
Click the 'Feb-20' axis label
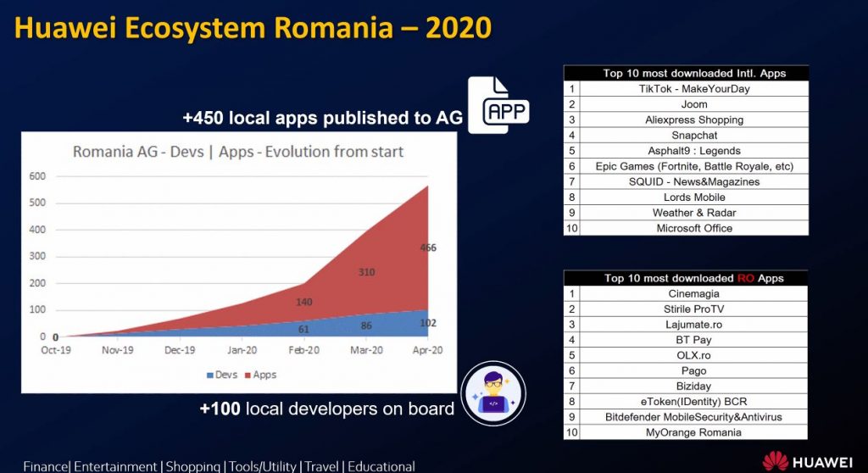click(304, 350)
